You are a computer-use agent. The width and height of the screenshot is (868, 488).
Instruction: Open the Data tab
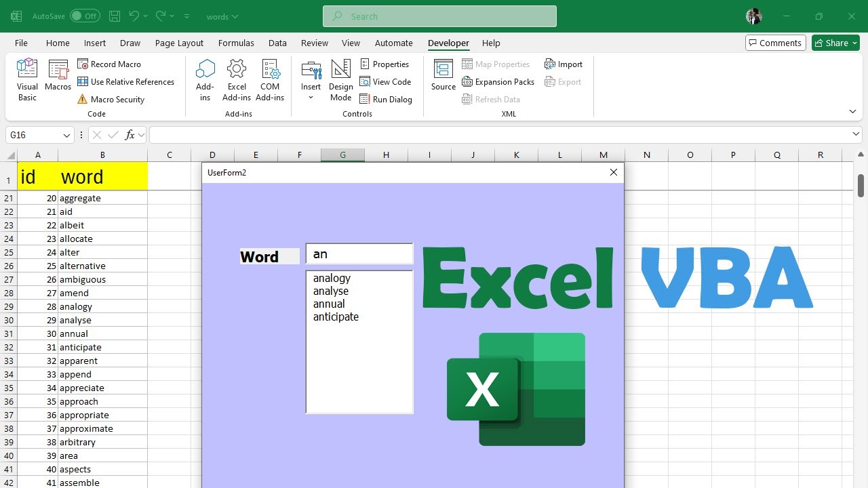277,43
